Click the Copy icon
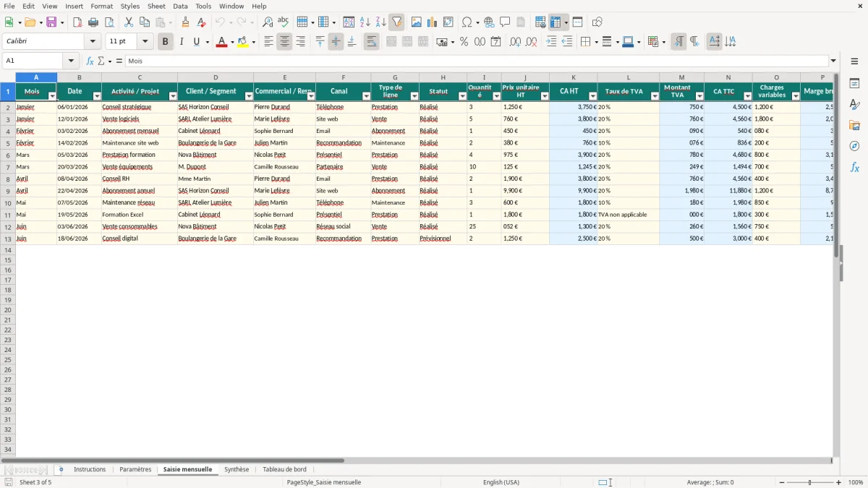Screen dimensions: 868x488 point(145,22)
